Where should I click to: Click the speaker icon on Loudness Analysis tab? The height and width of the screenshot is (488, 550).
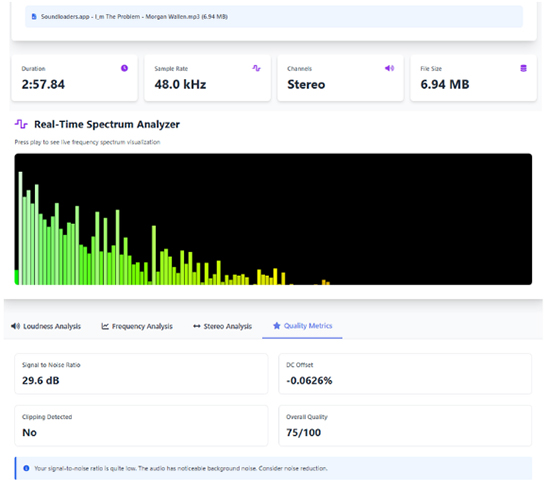pyautogui.click(x=15, y=326)
